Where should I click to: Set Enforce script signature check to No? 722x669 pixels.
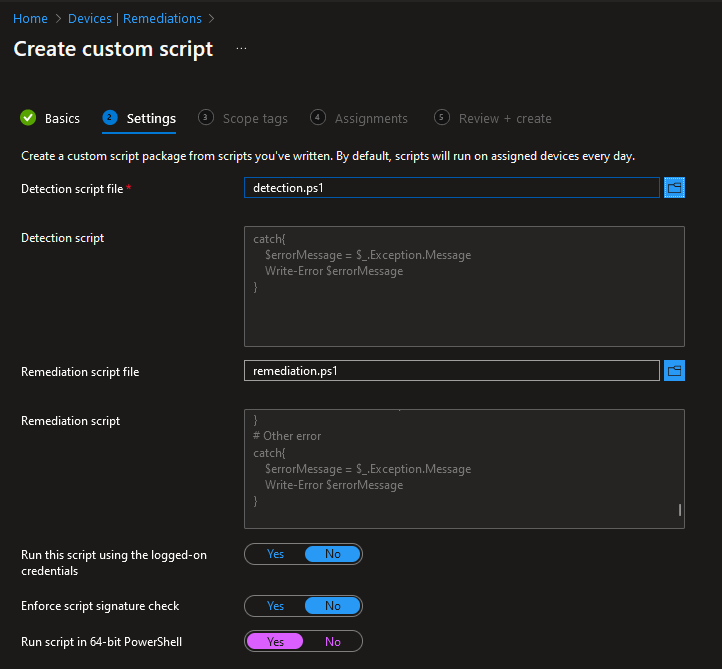click(332, 606)
